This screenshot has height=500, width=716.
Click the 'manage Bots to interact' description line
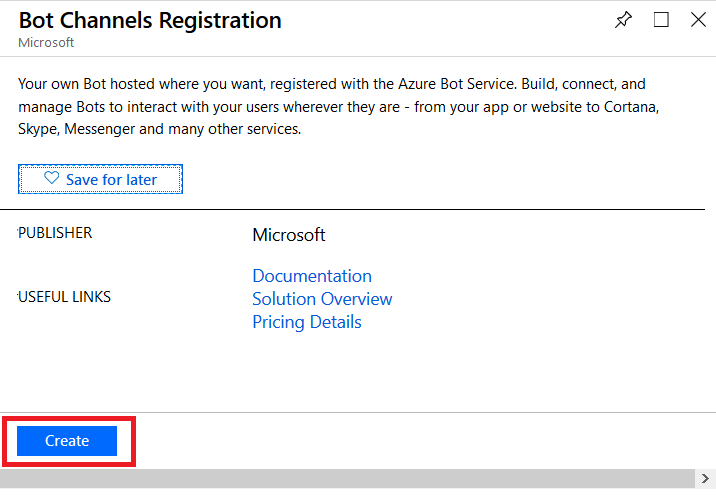[x=338, y=107]
